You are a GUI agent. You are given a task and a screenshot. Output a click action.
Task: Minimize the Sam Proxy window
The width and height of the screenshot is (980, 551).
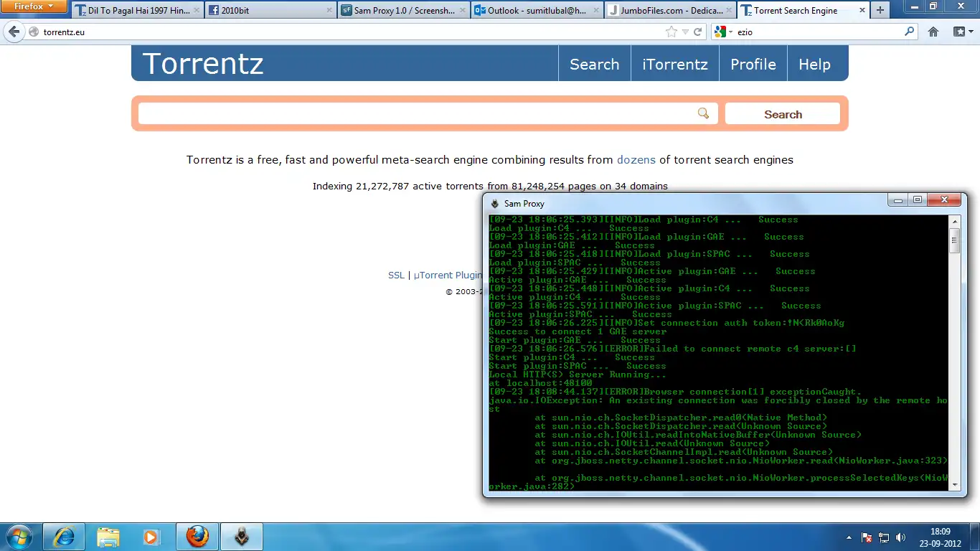[897, 200]
